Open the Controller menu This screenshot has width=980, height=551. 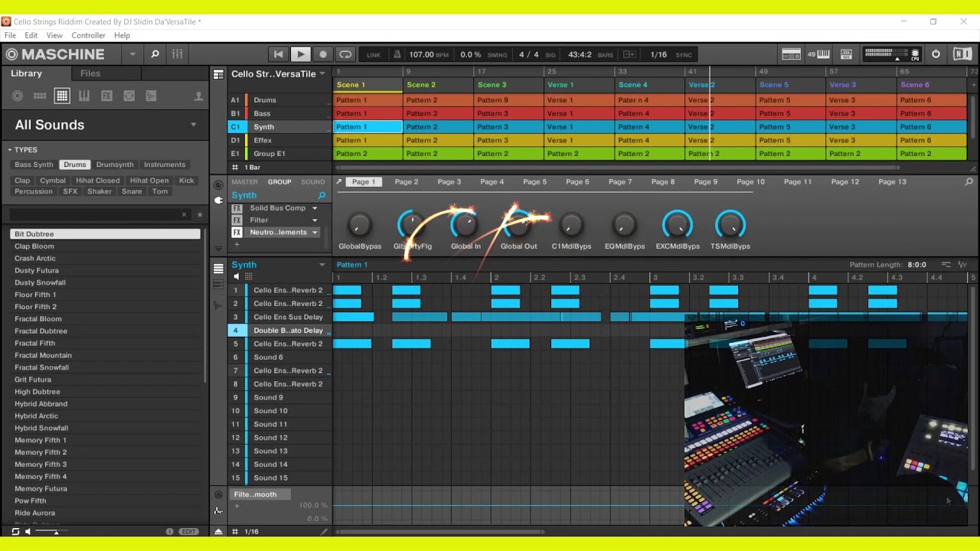88,35
